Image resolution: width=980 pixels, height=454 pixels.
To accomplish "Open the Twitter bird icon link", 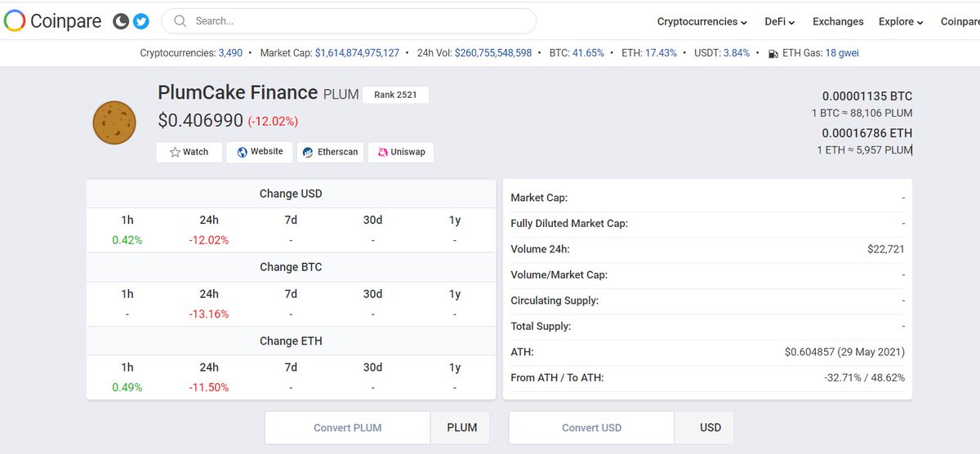I will coord(140,21).
